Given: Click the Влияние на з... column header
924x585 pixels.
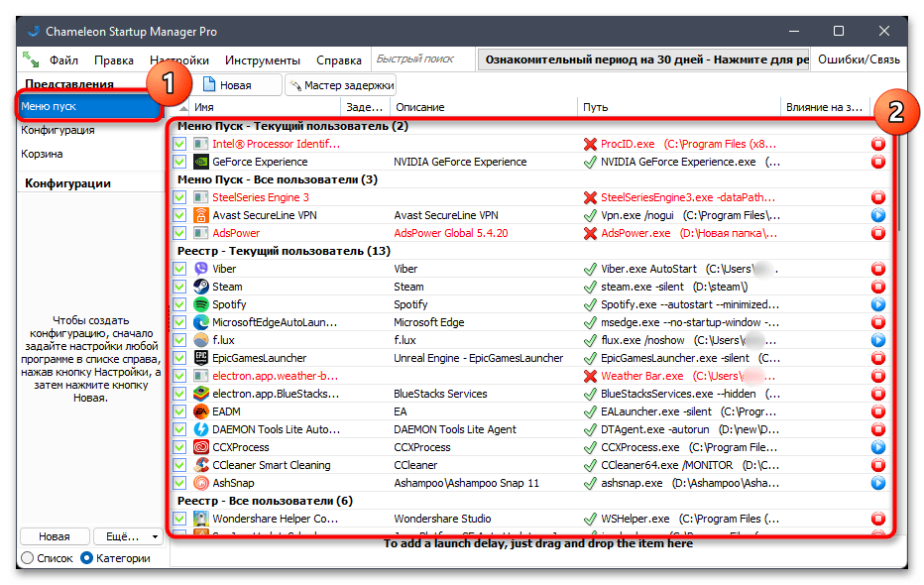Looking at the screenshot, I should point(827,107).
